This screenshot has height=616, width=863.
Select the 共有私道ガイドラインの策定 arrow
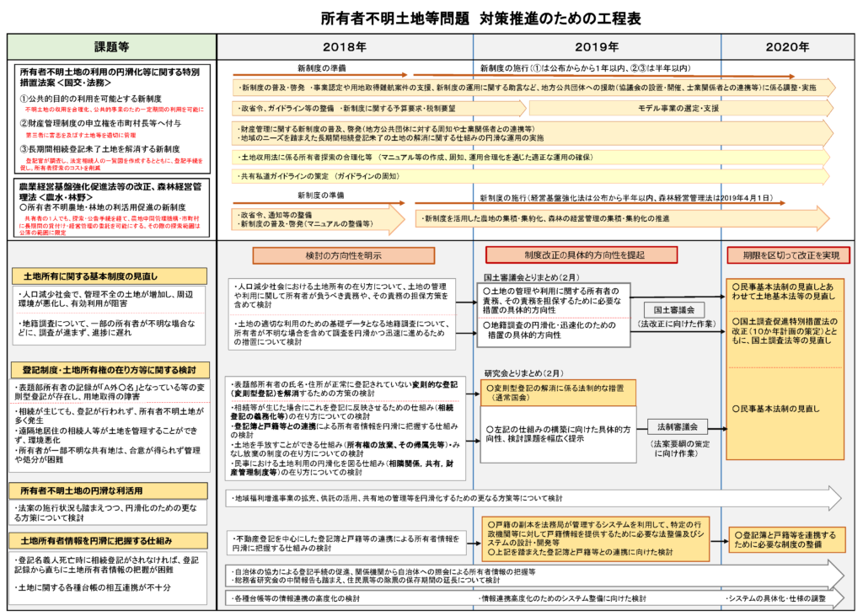[531, 176]
